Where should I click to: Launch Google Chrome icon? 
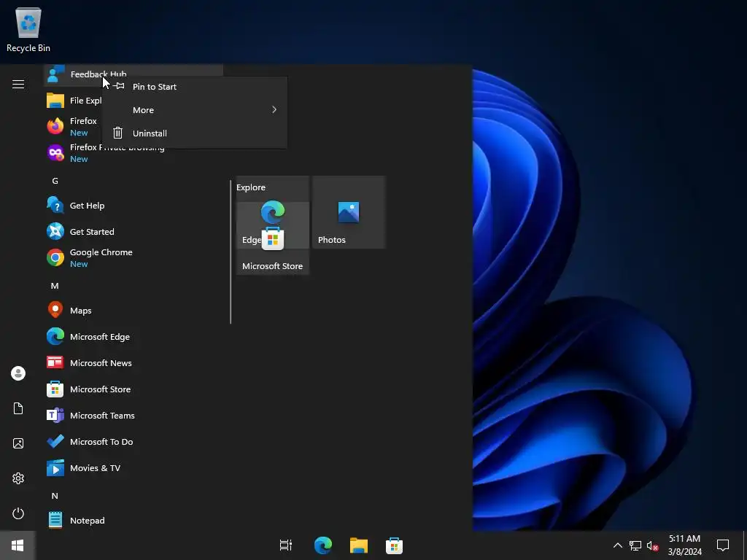[x=55, y=257]
